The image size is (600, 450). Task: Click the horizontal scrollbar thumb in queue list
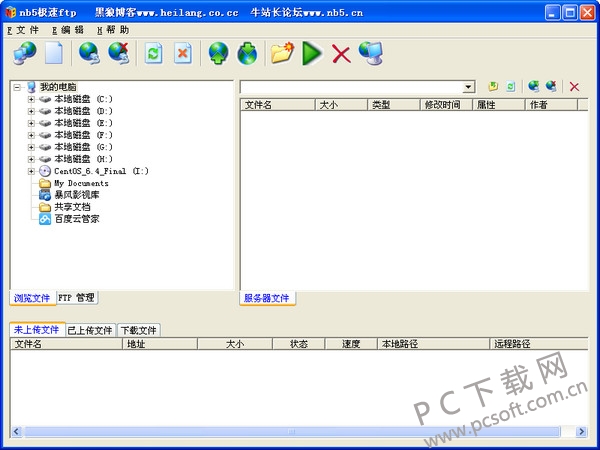pyautogui.click(x=292, y=432)
